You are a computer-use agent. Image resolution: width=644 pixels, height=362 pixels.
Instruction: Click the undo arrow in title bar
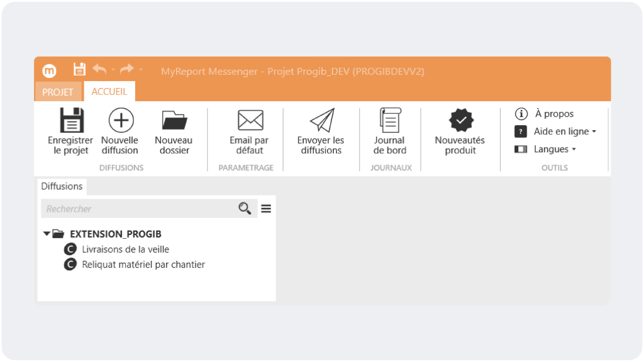click(99, 69)
